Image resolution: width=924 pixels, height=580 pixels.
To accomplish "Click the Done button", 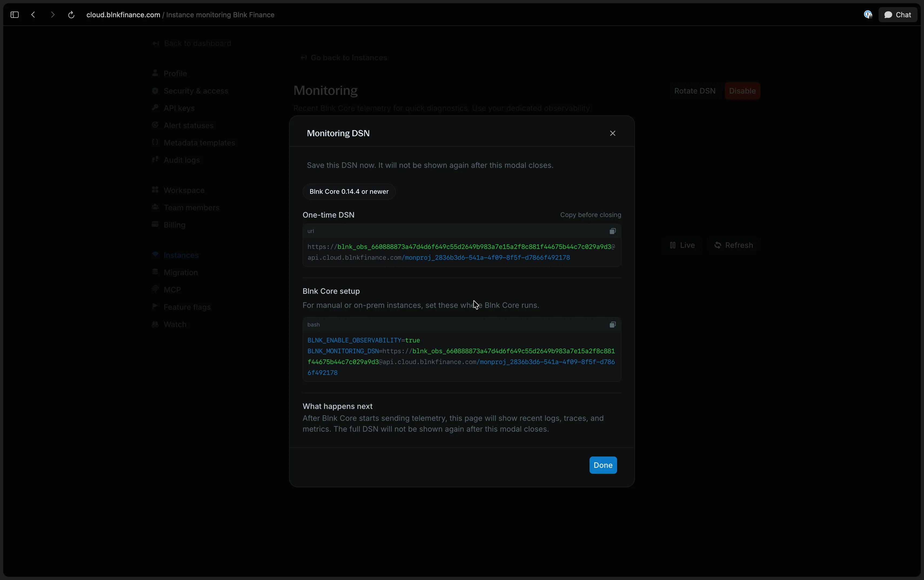I will 603,465.
